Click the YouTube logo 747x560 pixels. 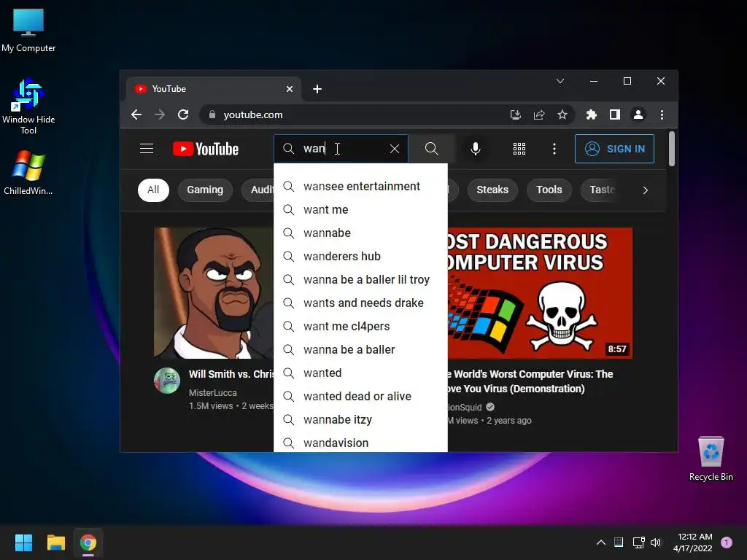[205, 149]
